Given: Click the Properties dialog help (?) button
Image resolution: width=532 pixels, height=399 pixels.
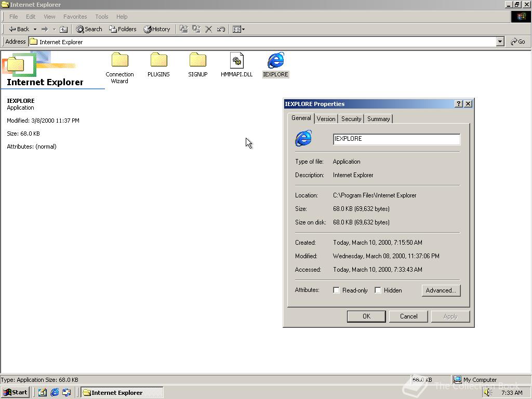Looking at the screenshot, I should 458,104.
